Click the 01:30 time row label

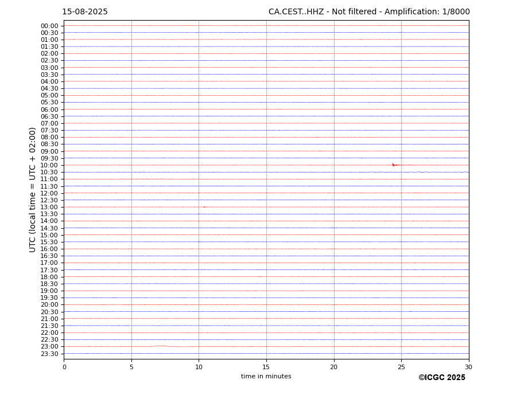pyautogui.click(x=49, y=47)
